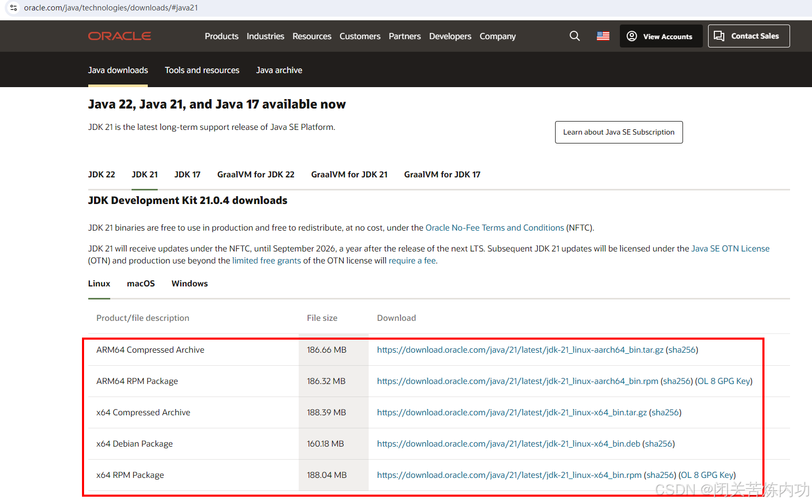Open sha256 for x64 RPM Package

(x=660, y=475)
